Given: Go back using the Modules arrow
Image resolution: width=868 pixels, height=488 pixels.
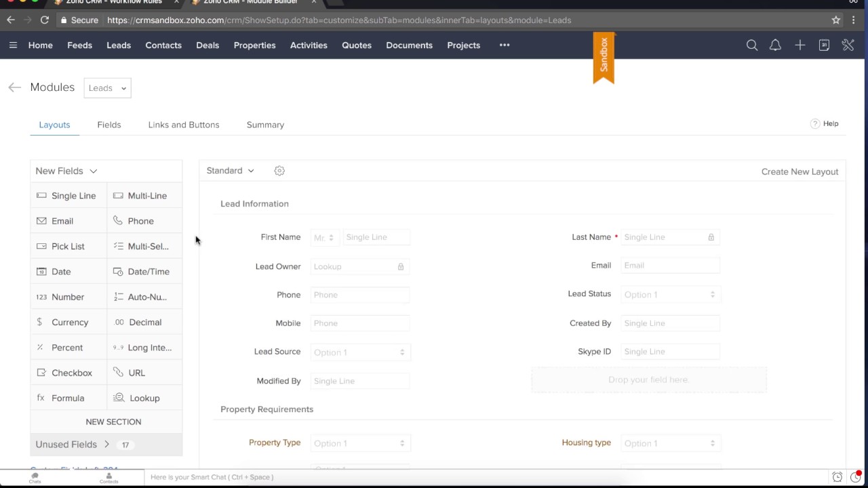Looking at the screenshot, I should pyautogui.click(x=14, y=87).
